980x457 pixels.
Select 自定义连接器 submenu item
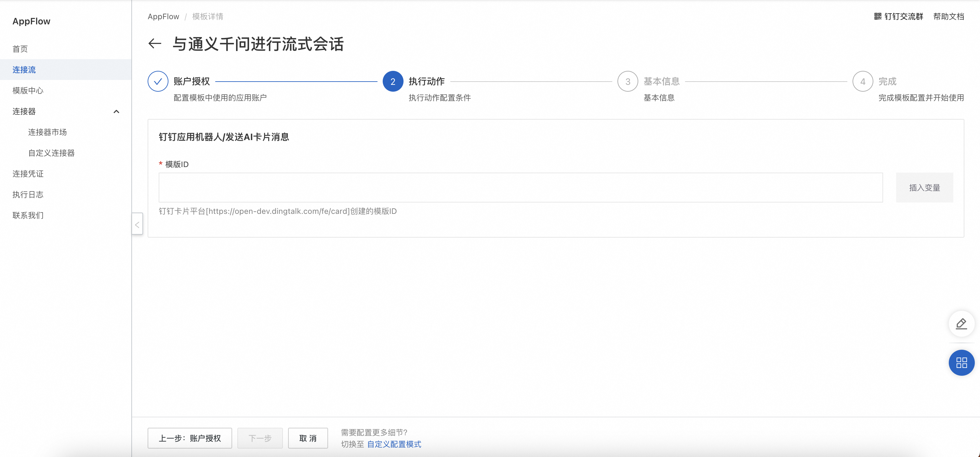(x=51, y=153)
